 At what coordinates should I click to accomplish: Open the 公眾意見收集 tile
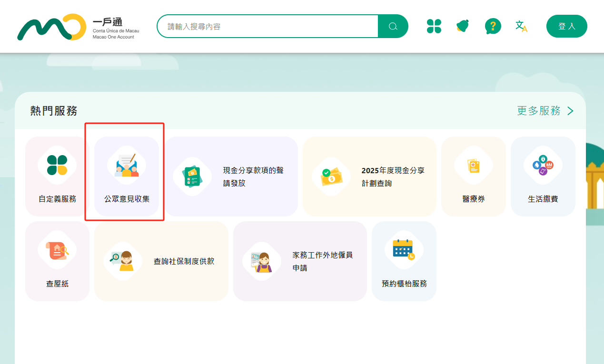click(127, 177)
